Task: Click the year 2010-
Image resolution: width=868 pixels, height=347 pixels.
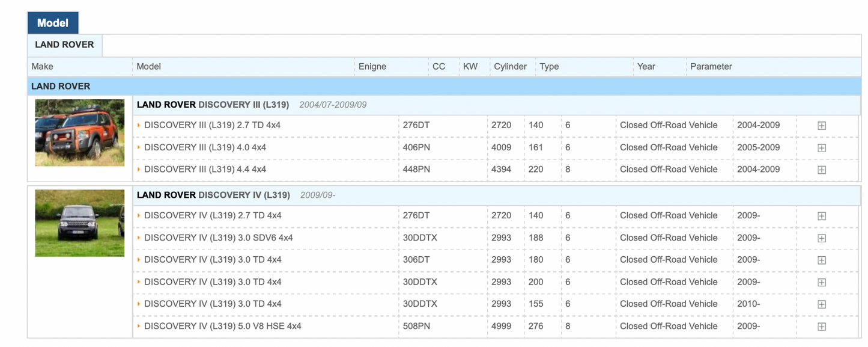Action: coord(748,304)
